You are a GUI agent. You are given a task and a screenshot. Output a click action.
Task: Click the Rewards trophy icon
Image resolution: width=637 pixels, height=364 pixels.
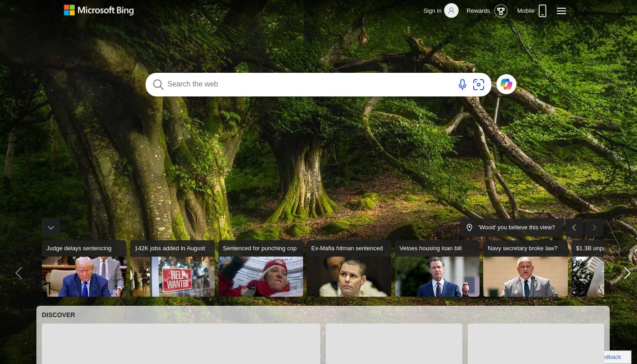pos(500,11)
